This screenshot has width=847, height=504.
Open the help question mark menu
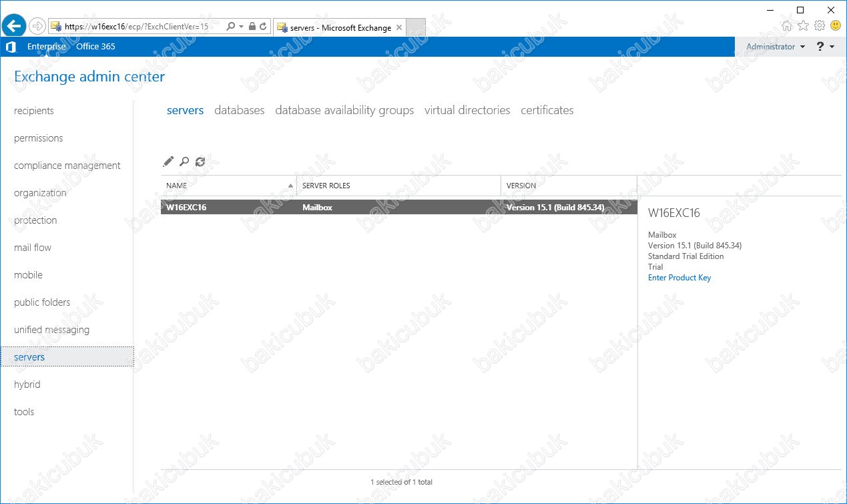pyautogui.click(x=826, y=47)
